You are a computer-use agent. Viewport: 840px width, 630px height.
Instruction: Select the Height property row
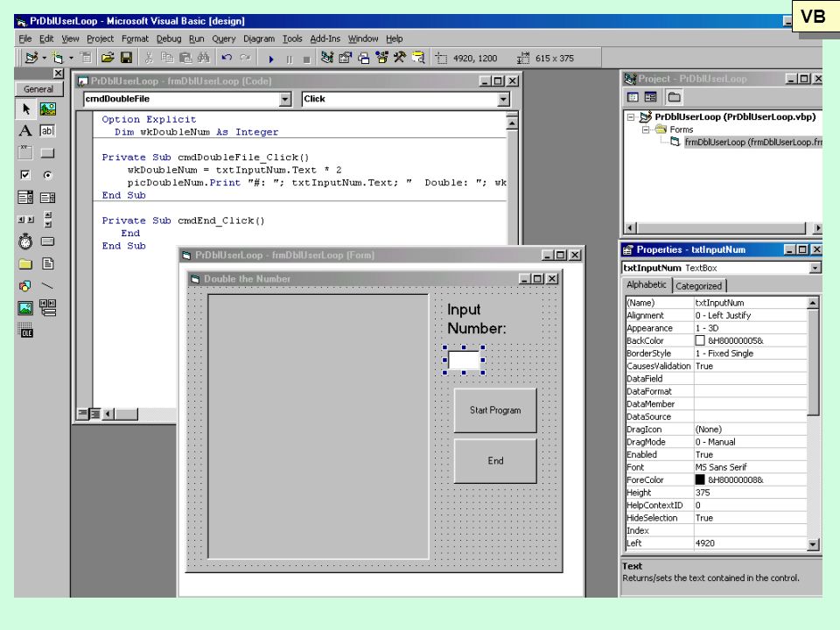(x=717, y=493)
